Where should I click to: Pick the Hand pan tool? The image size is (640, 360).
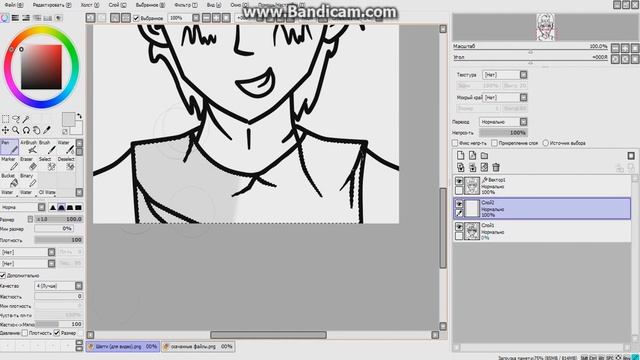(x=37, y=130)
